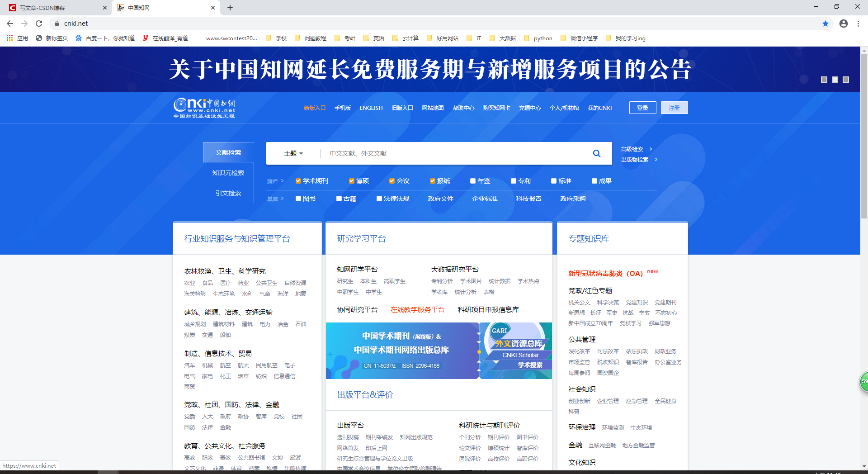Select the 知识元检索 tab
This screenshot has width=868, height=474.
pyautogui.click(x=228, y=173)
